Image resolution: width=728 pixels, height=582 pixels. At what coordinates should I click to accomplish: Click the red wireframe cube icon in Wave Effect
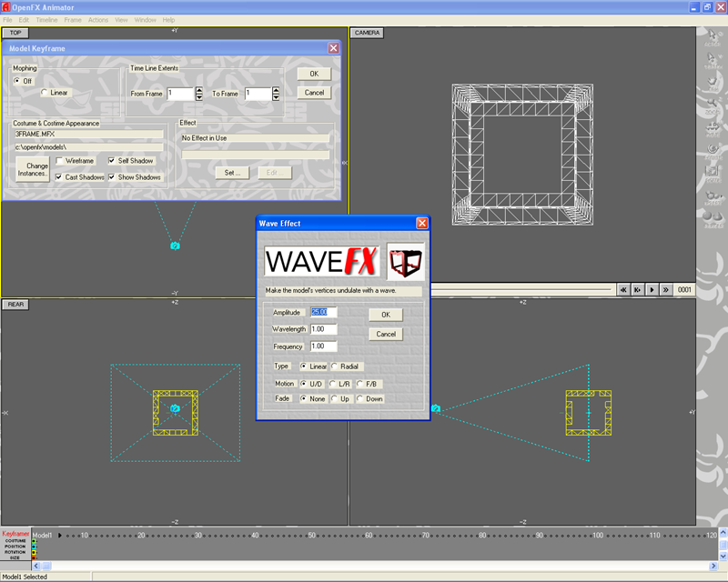405,262
